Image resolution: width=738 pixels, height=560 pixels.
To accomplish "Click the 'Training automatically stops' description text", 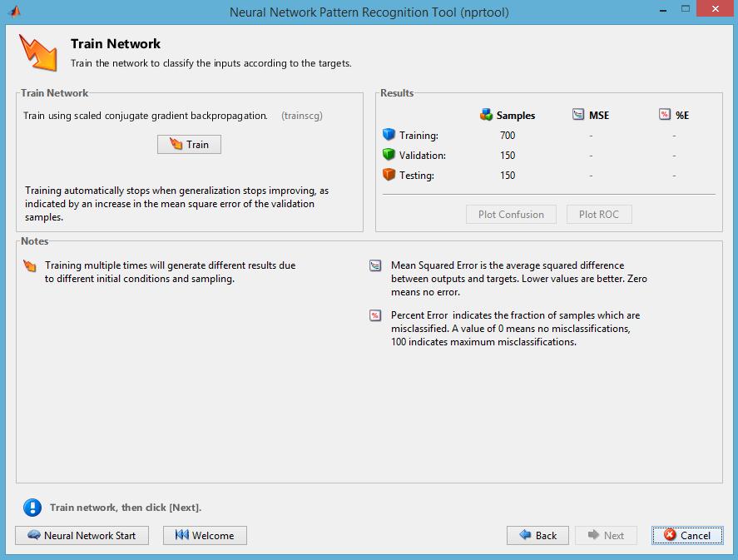I will pos(176,204).
